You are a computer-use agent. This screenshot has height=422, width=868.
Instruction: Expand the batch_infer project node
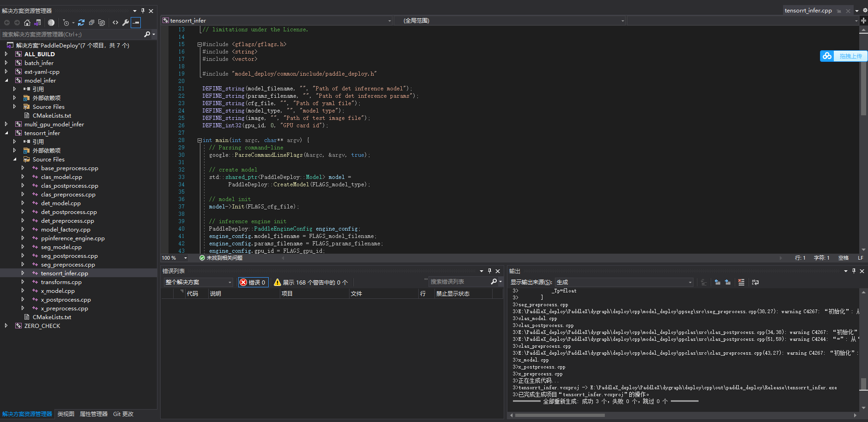click(6, 63)
